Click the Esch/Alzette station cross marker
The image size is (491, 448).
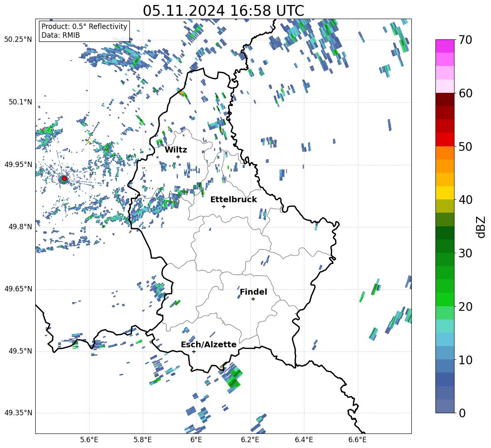tap(194, 351)
